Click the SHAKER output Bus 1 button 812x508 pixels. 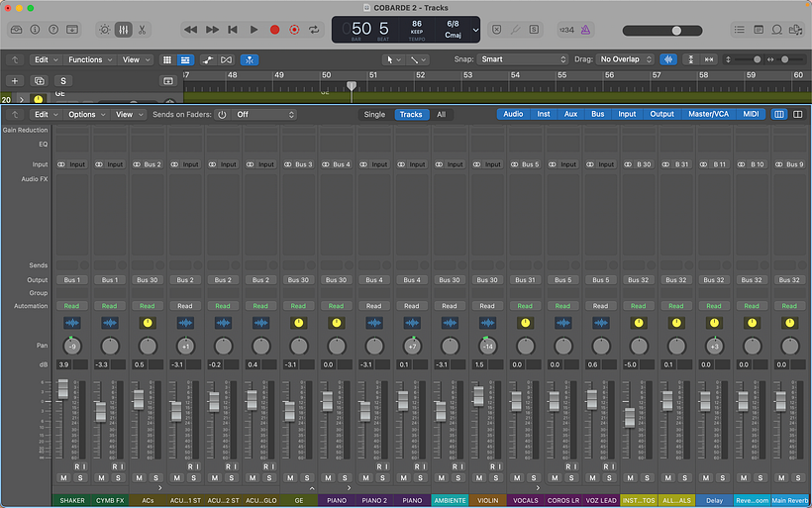[x=72, y=279]
